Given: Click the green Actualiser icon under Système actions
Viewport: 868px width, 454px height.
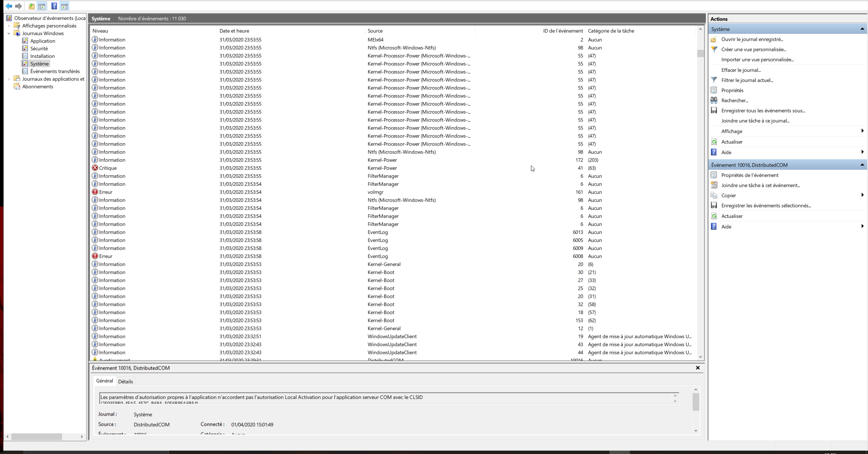Looking at the screenshot, I should tap(714, 142).
